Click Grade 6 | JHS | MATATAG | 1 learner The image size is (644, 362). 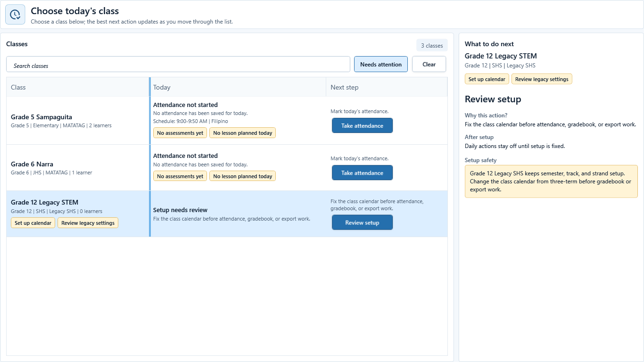51,173
